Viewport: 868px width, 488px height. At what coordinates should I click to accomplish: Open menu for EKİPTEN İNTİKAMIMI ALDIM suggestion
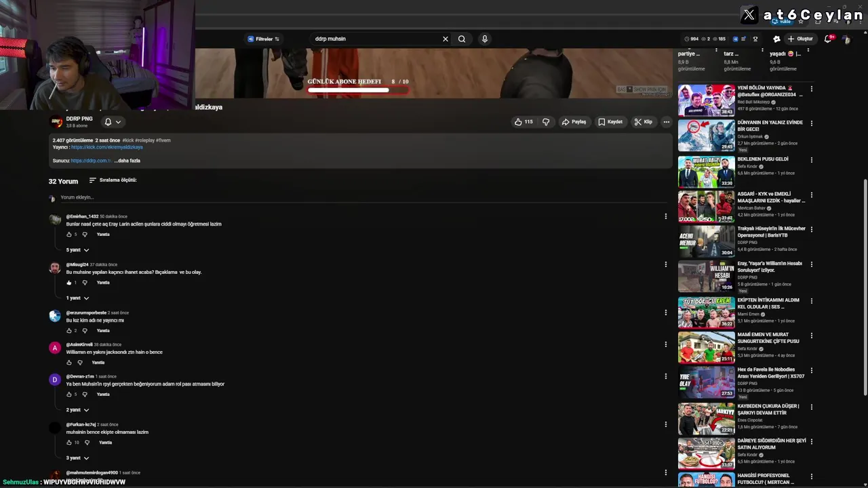click(x=811, y=300)
